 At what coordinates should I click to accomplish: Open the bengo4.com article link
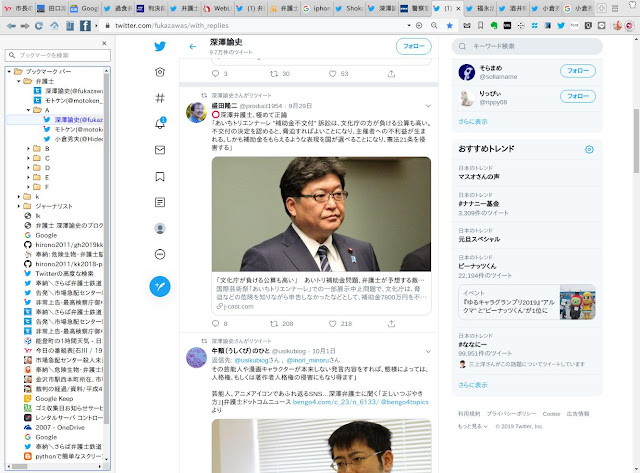(336, 402)
